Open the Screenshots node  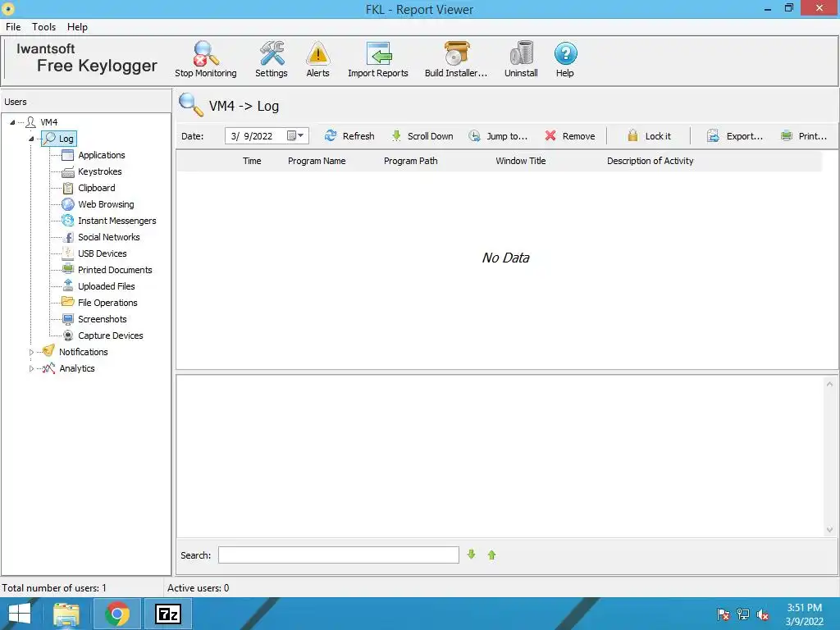click(x=103, y=319)
